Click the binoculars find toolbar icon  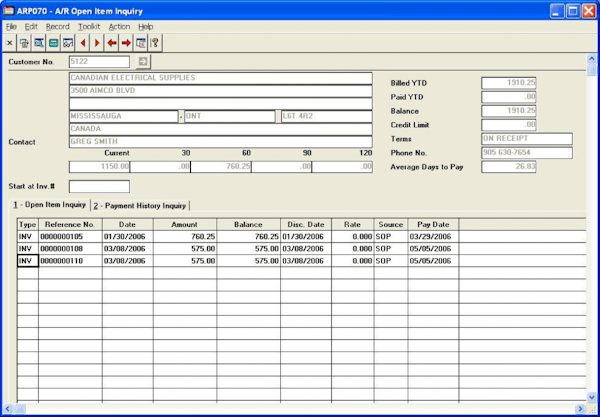tap(68, 43)
